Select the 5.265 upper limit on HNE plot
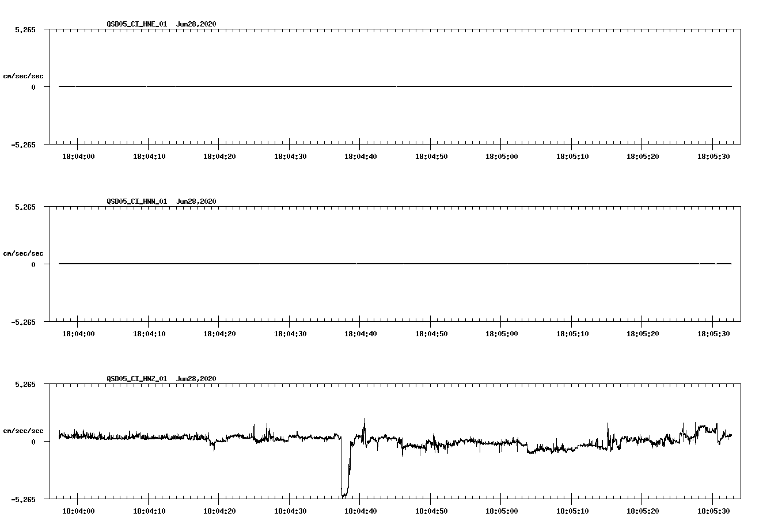Screen dimensions: 782x532 click(25, 30)
